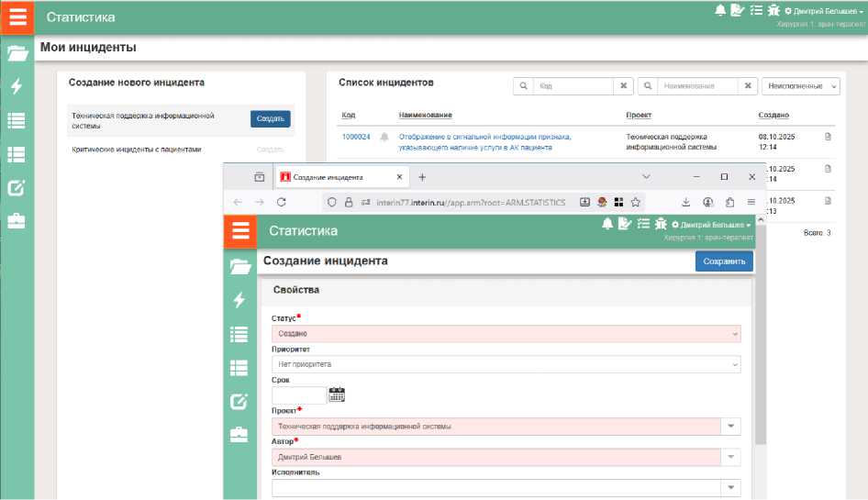
Task: Click bug icon in front window header
Action: [x=661, y=224]
